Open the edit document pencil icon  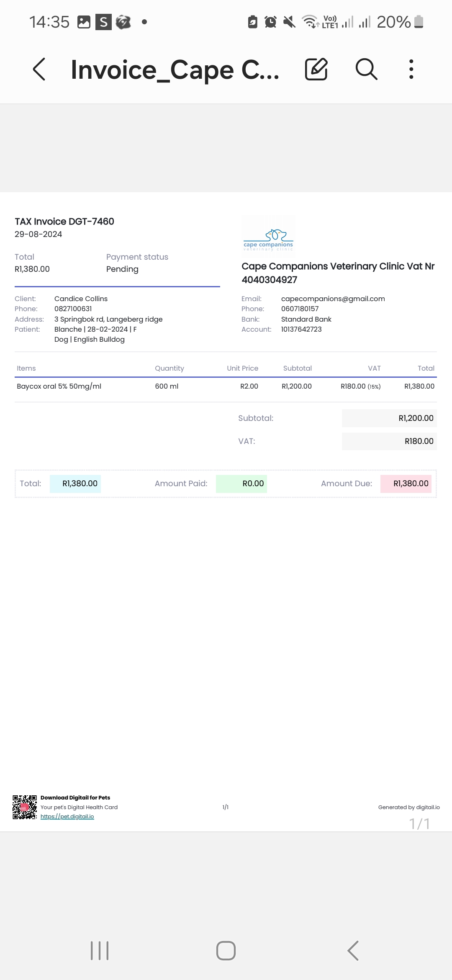(316, 69)
